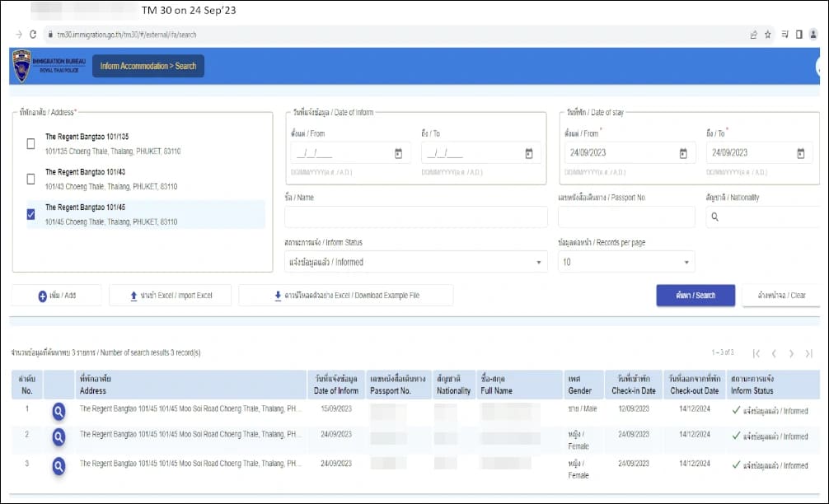
Task: Go to last page of results
Action: 809,353
